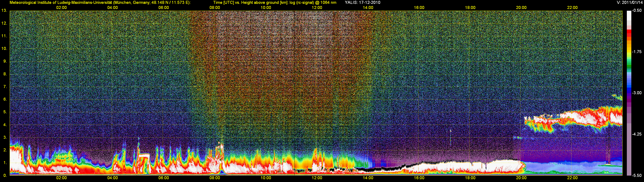Click the '10:00' label on the bottom time axis
Image resolution: width=644 pixels, height=182 pixels.
(266, 178)
